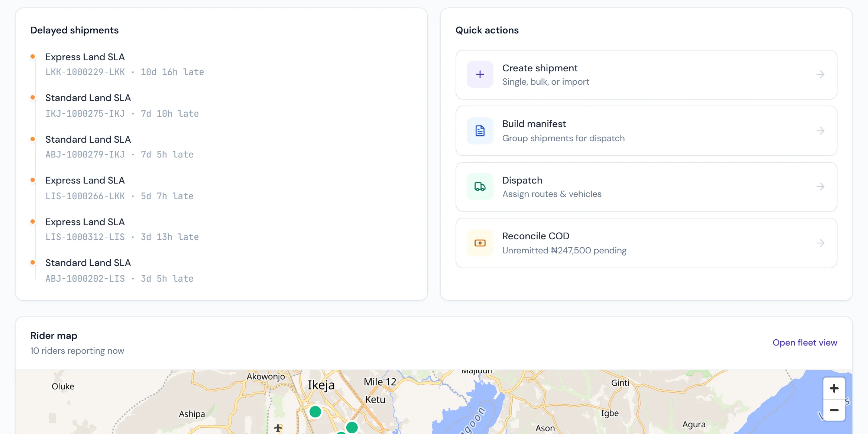Image resolution: width=868 pixels, height=434 pixels.
Task: Click the plus icon for Create shipment
Action: (x=480, y=74)
